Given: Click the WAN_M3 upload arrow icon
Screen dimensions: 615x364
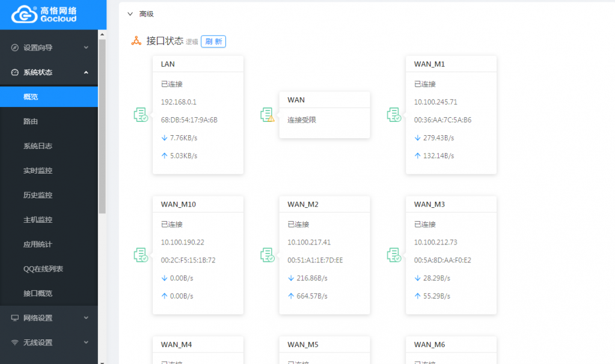Looking at the screenshot, I should point(417,296).
